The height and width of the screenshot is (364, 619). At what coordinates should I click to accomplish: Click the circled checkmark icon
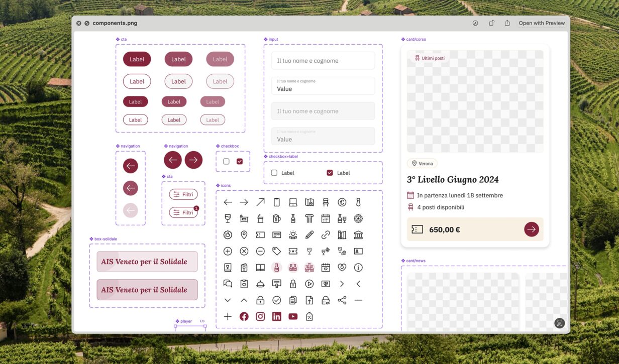(276, 300)
